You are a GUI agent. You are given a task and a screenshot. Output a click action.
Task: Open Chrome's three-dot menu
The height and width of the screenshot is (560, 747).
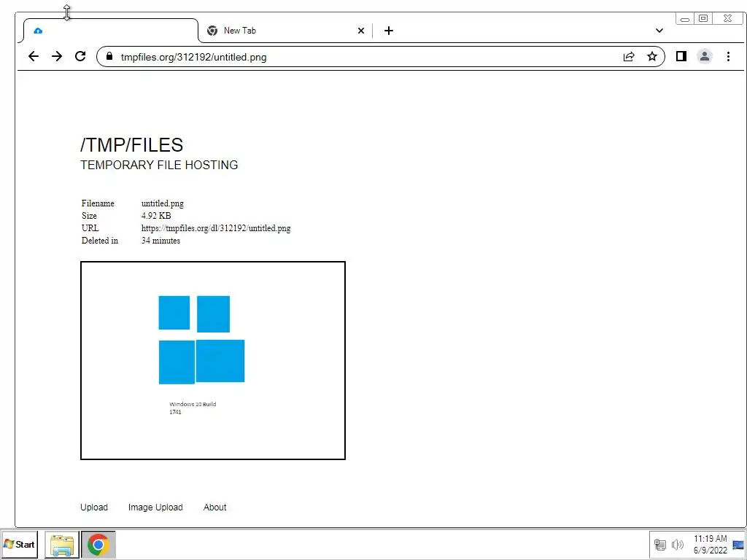728,57
